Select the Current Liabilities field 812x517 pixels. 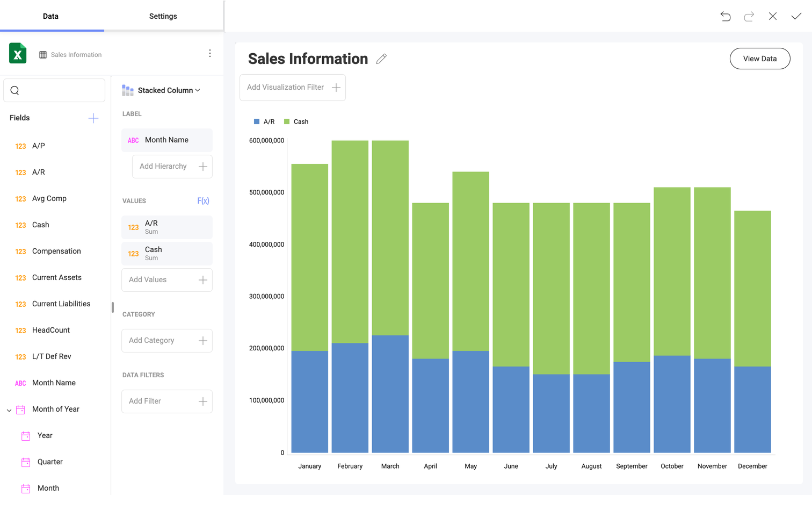61,304
